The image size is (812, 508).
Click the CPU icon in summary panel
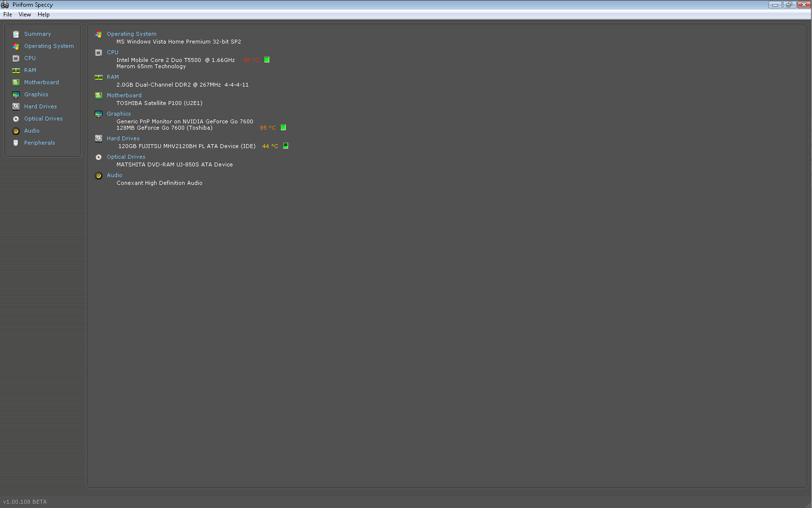[99, 52]
